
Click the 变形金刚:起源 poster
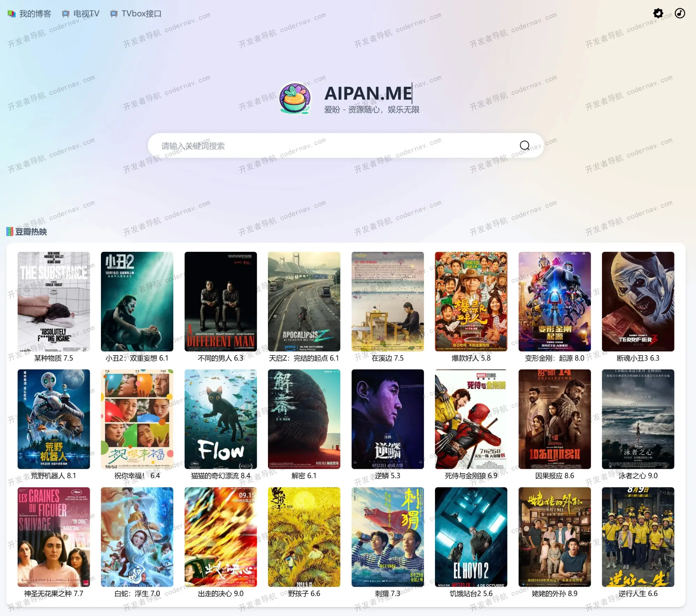(554, 301)
